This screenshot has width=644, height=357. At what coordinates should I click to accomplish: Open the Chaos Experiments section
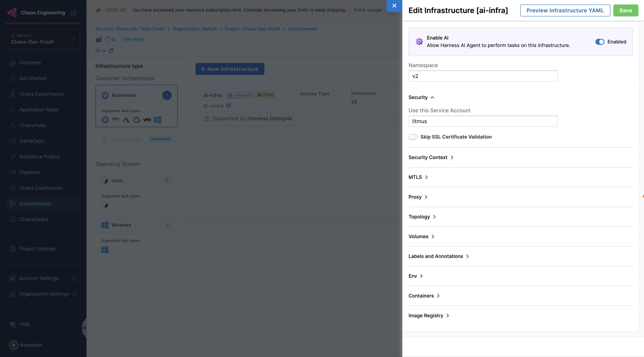click(x=41, y=94)
